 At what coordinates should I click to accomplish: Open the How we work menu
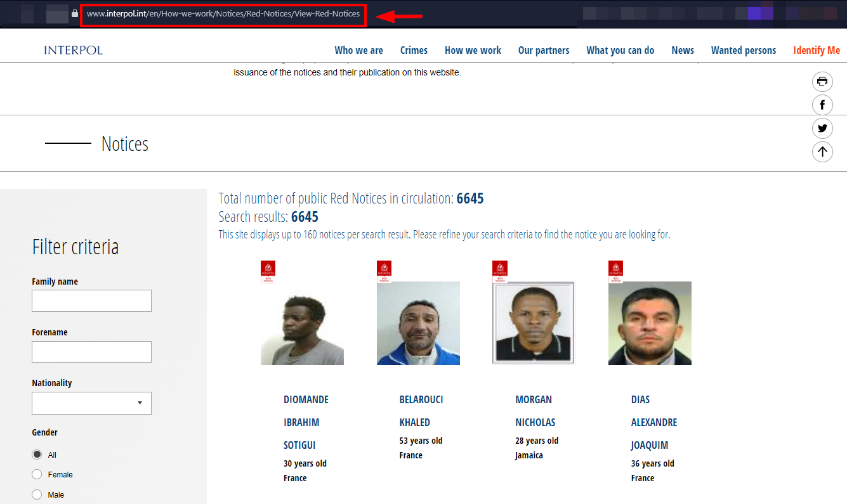[473, 50]
